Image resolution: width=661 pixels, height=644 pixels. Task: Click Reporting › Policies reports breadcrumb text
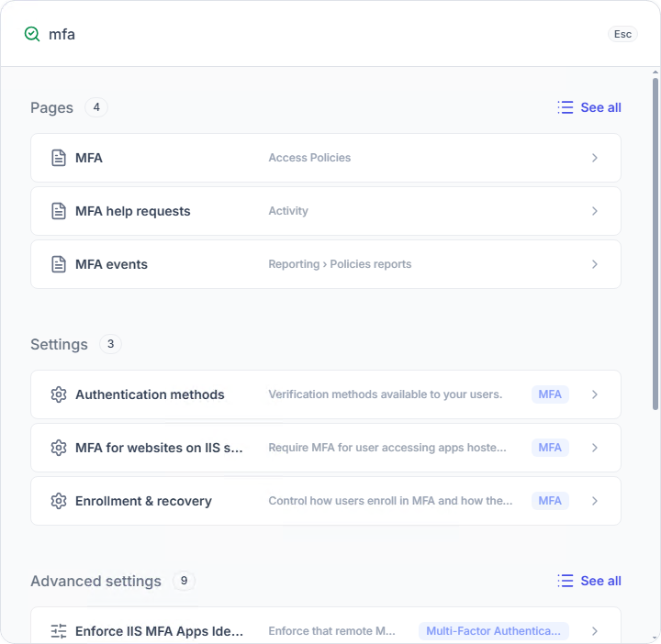[x=340, y=264]
